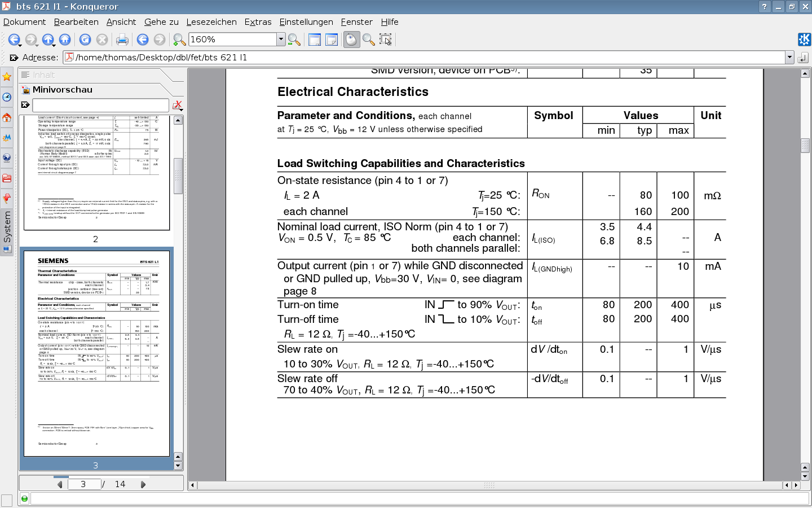
Task: Open the Network globe sidebar tab
Action: coord(7,158)
